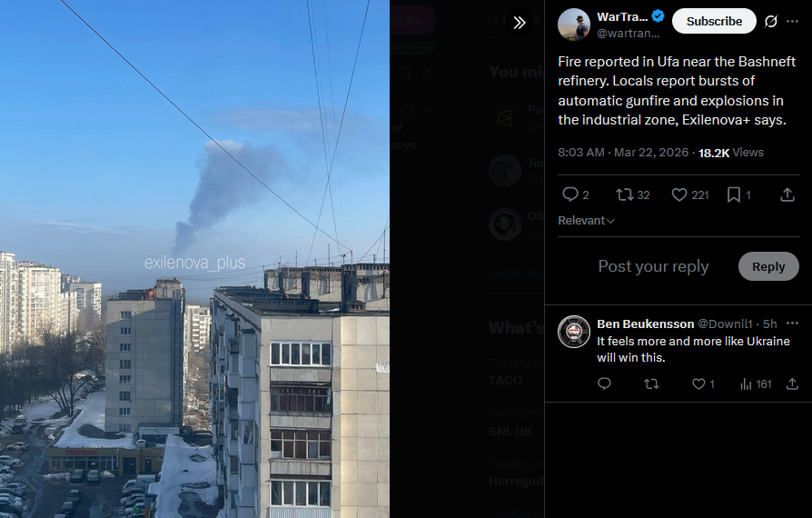This screenshot has height=518, width=812.
Task: View analytics showing 161 on the reply
Action: click(756, 384)
